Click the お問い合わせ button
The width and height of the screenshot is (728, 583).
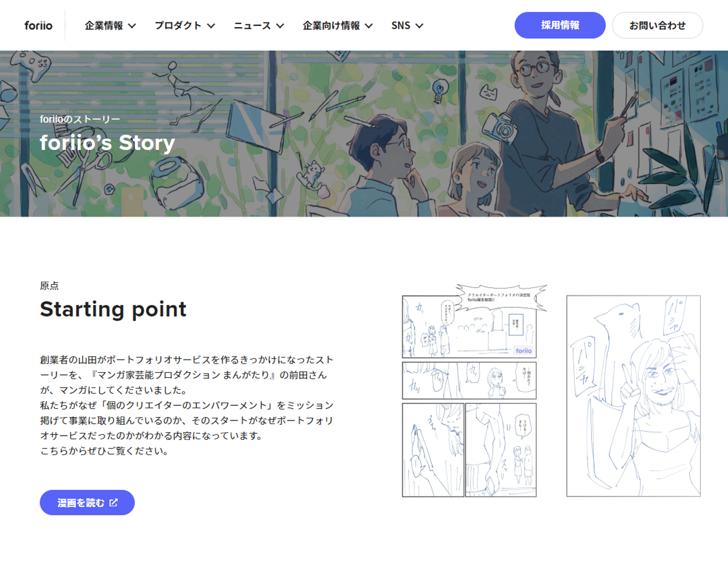pos(657,25)
